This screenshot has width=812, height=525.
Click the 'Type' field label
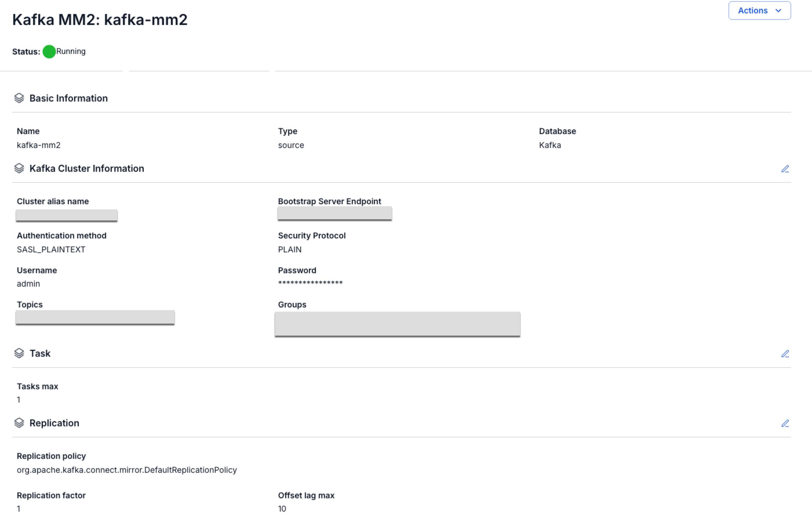click(x=287, y=131)
